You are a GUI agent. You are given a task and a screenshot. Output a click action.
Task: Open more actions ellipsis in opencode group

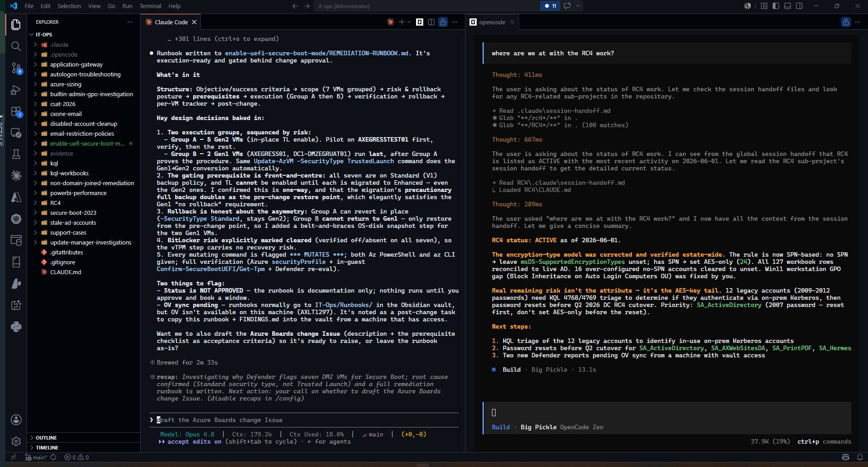tap(858, 22)
